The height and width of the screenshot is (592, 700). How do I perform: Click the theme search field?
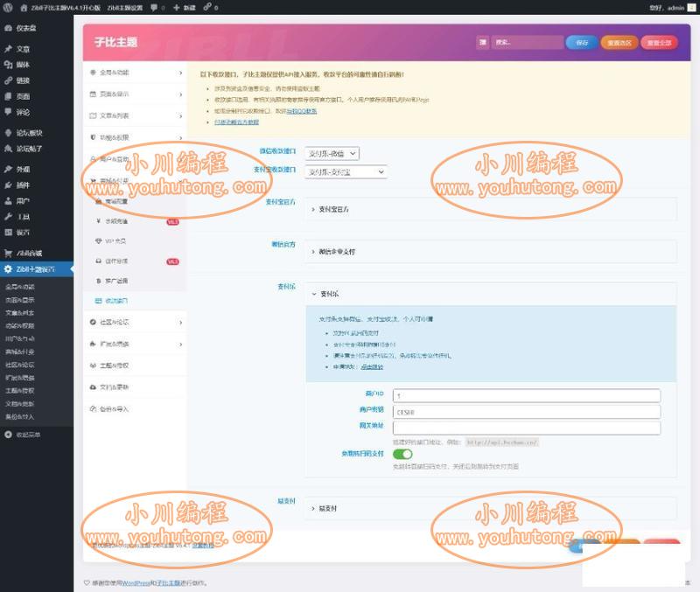(x=527, y=42)
